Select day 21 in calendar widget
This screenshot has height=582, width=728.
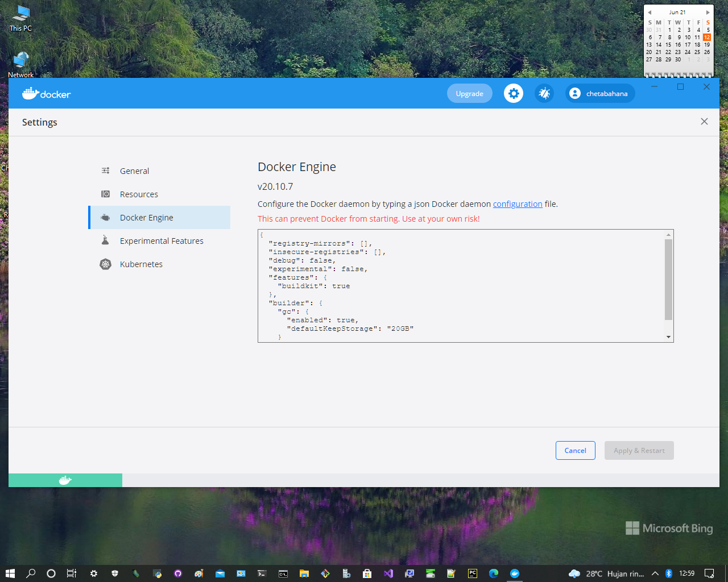(659, 52)
